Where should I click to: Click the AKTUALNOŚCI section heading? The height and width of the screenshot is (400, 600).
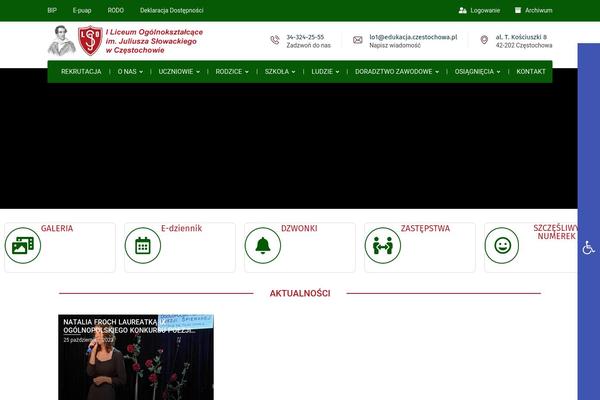300,293
